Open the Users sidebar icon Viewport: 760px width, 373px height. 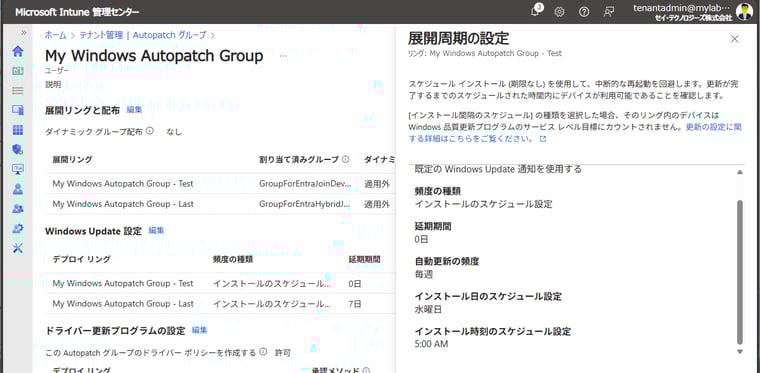(18, 189)
